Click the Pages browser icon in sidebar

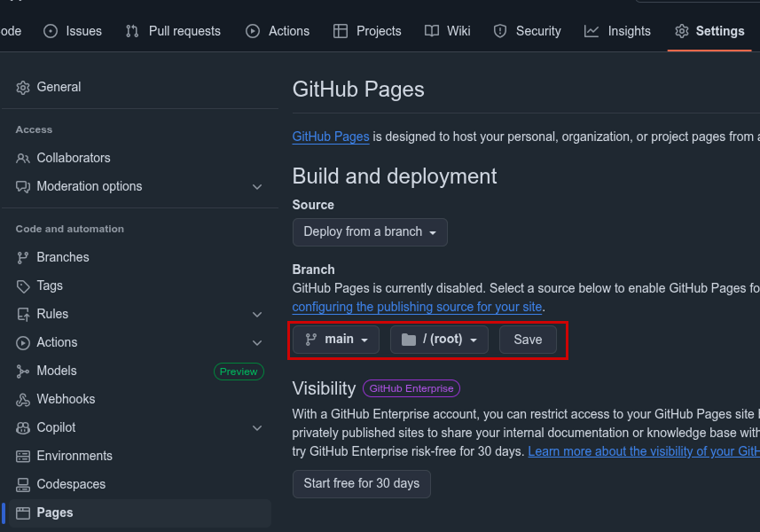coord(23,513)
